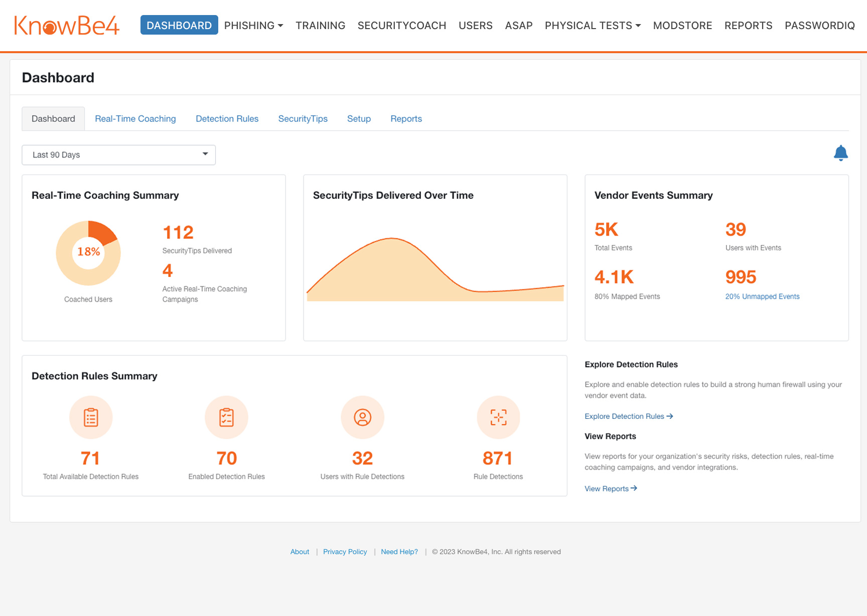The width and height of the screenshot is (867, 616).
Task: Select the Users with Rule Detections person icon
Action: [x=362, y=417]
